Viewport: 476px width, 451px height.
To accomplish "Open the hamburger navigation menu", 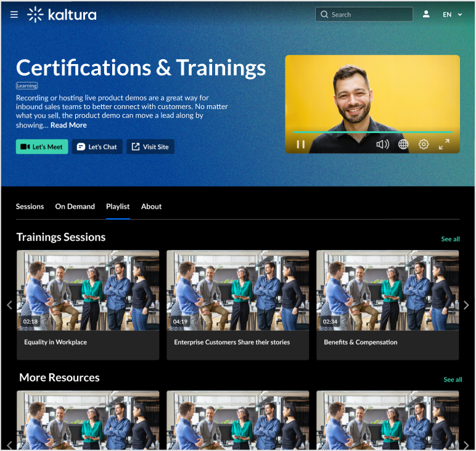I will (x=14, y=15).
